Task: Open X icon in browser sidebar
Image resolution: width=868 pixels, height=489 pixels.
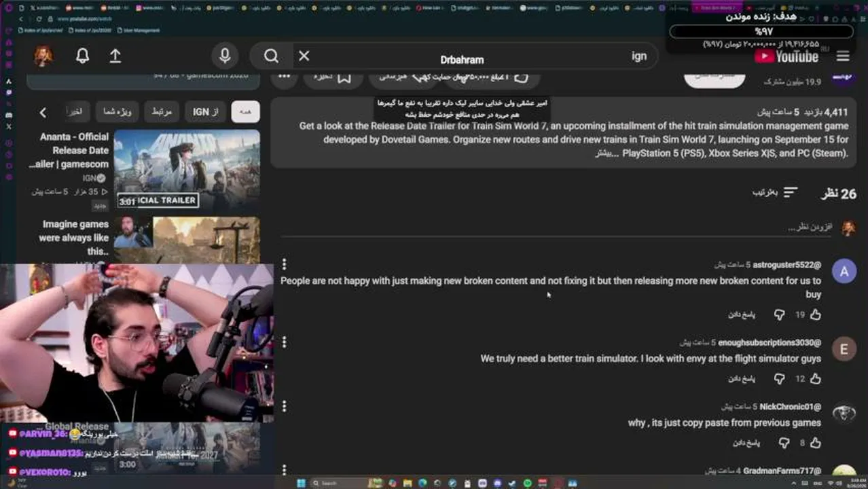Action: 9,126
